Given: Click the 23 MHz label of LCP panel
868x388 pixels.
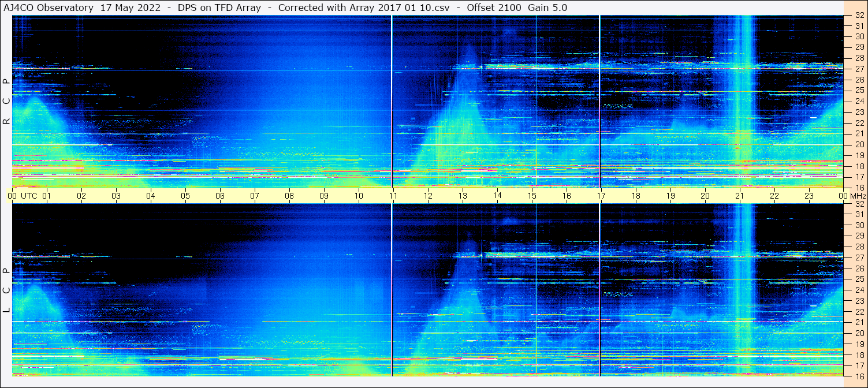Looking at the screenshot, I should click(x=859, y=300).
